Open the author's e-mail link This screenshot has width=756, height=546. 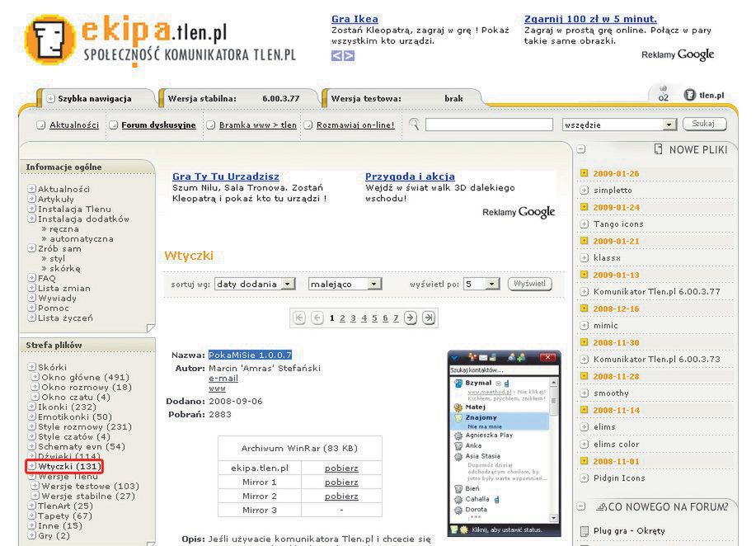click(x=223, y=378)
